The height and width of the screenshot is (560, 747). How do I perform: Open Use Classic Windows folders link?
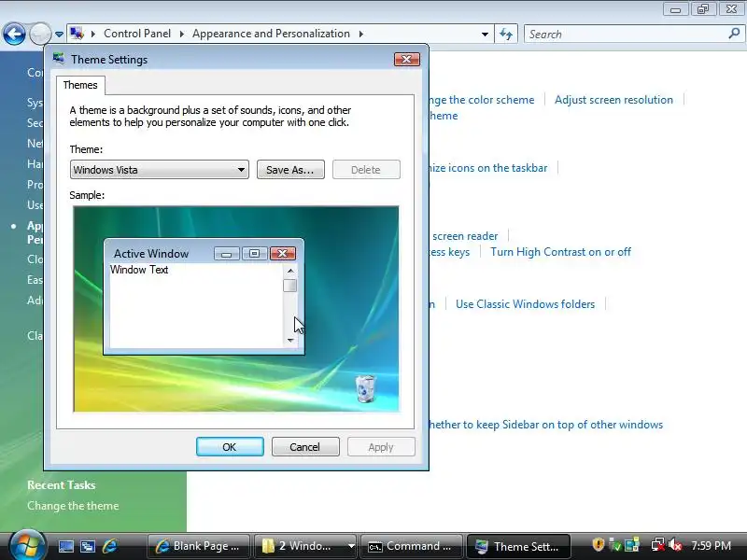(525, 304)
